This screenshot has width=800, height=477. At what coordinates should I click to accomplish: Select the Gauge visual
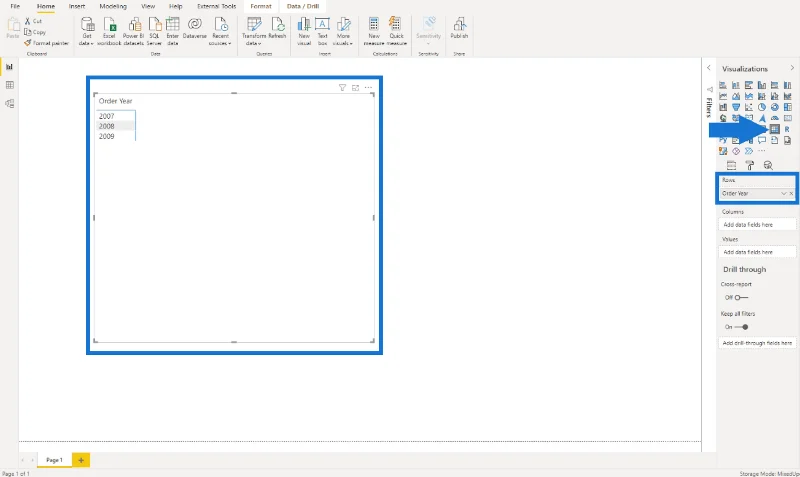point(774,118)
